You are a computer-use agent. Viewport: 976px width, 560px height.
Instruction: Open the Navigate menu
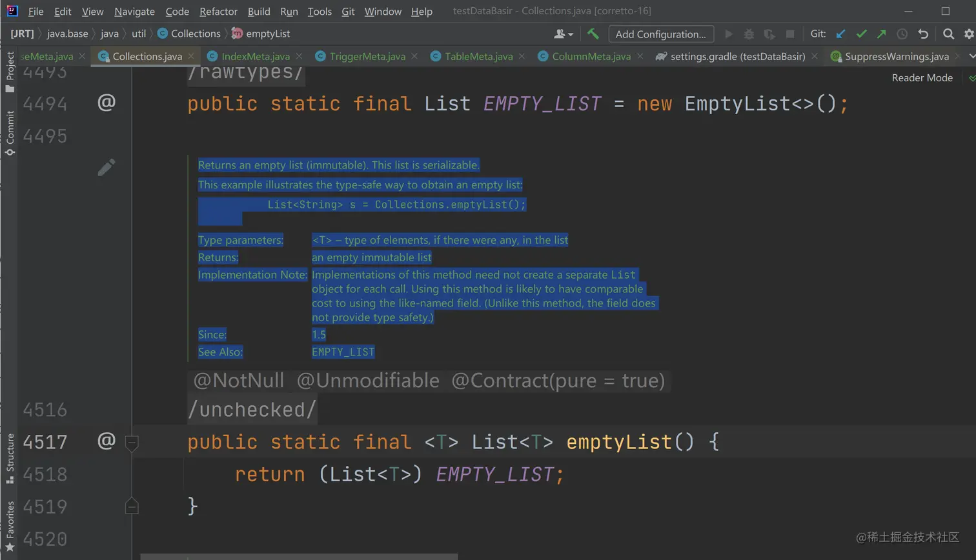[134, 12]
